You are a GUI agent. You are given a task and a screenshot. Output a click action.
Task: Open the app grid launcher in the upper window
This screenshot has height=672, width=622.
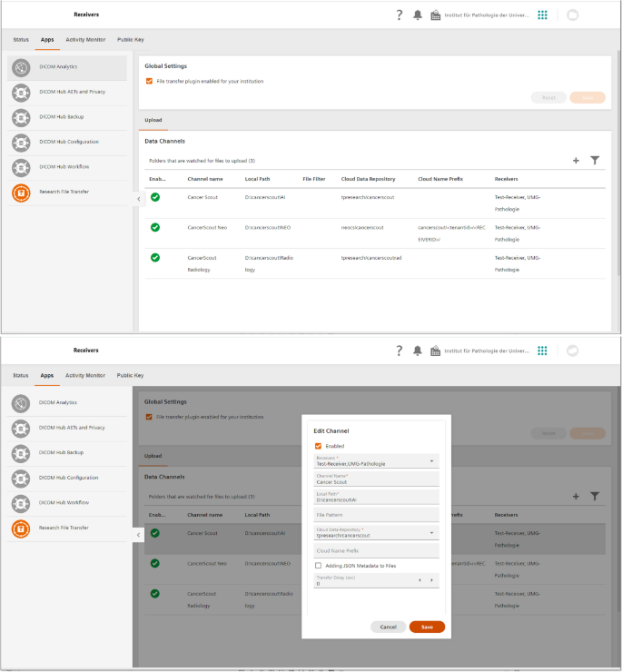542,15
